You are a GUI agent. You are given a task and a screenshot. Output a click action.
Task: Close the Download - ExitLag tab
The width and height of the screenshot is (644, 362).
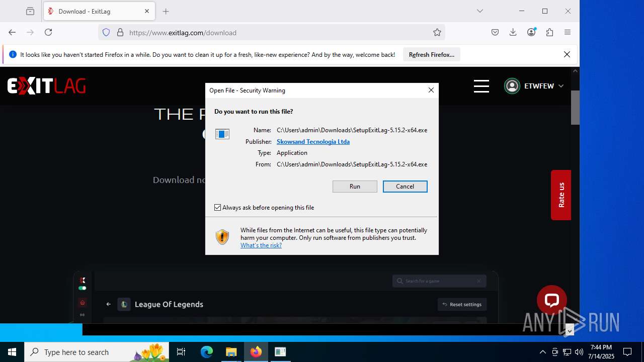pyautogui.click(x=147, y=11)
